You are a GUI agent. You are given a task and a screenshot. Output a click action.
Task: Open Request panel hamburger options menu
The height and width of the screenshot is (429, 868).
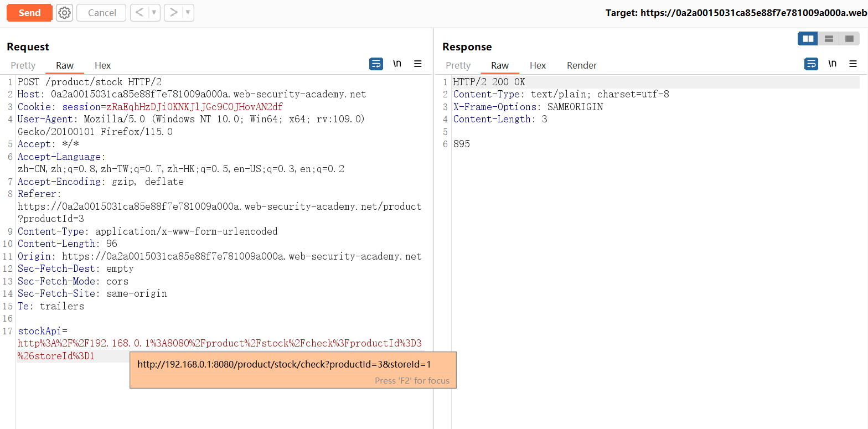418,64
